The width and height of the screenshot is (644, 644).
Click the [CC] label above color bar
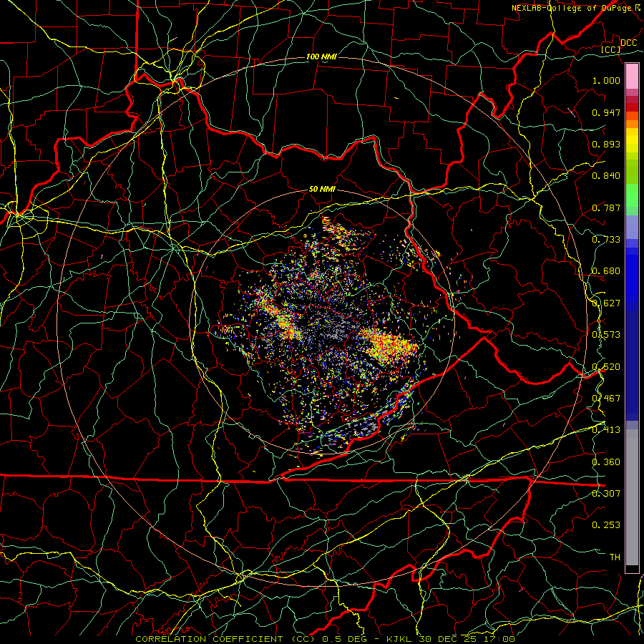click(610, 49)
